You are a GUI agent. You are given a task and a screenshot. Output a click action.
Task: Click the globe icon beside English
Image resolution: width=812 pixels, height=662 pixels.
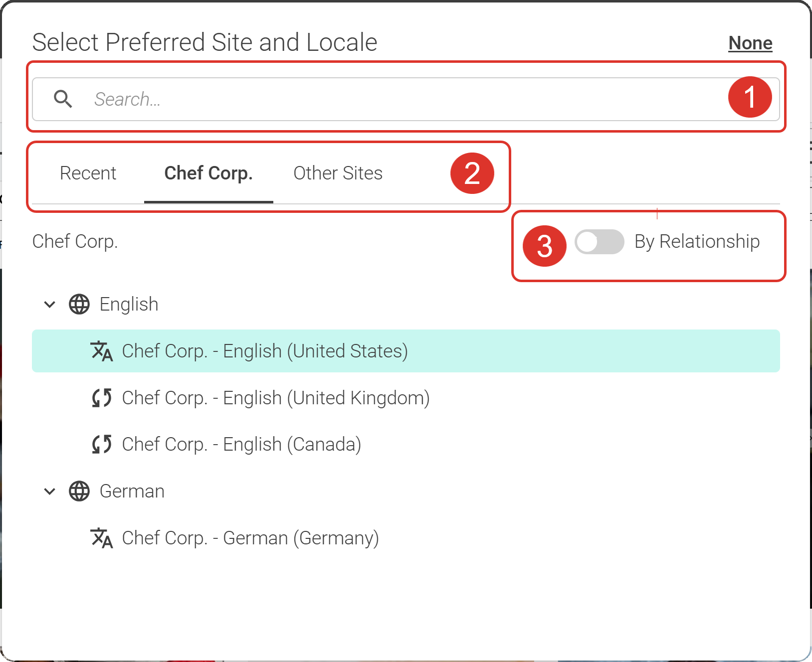pyautogui.click(x=79, y=304)
